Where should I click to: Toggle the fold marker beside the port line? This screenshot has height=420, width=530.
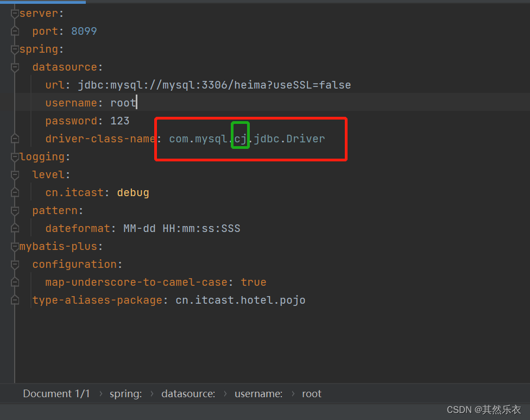pyautogui.click(x=15, y=31)
